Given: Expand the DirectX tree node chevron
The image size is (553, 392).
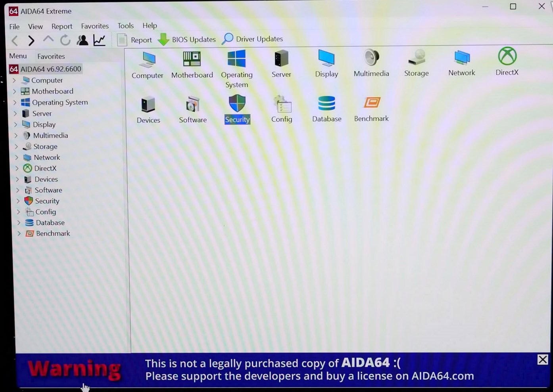Looking at the screenshot, I should click(17, 168).
